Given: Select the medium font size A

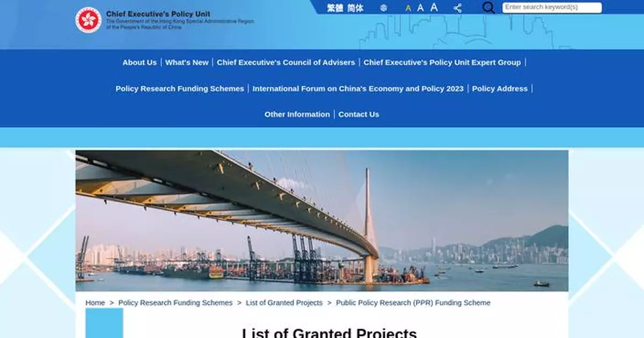Looking at the screenshot, I should [420, 8].
